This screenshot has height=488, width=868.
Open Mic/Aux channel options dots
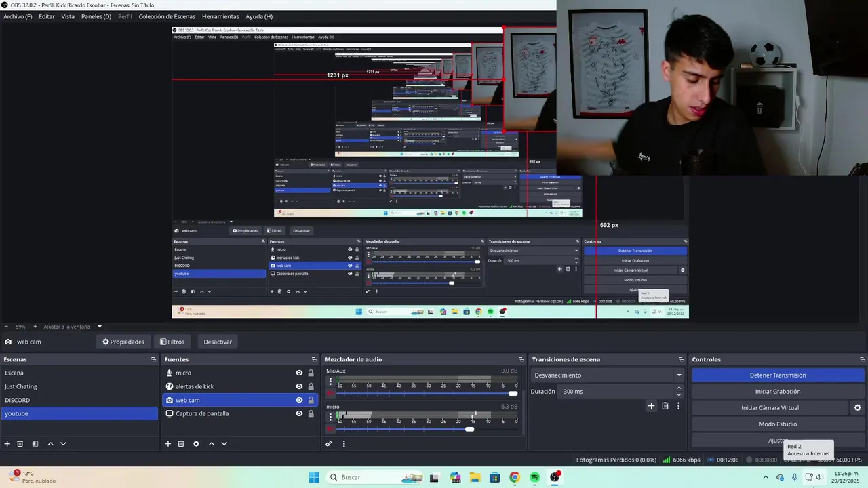coord(330,382)
